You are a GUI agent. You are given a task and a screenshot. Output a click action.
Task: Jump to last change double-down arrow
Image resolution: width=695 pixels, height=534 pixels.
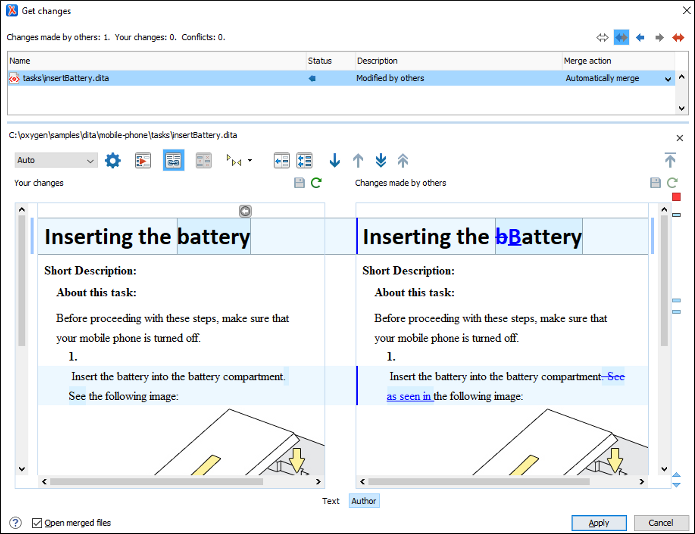click(x=380, y=160)
